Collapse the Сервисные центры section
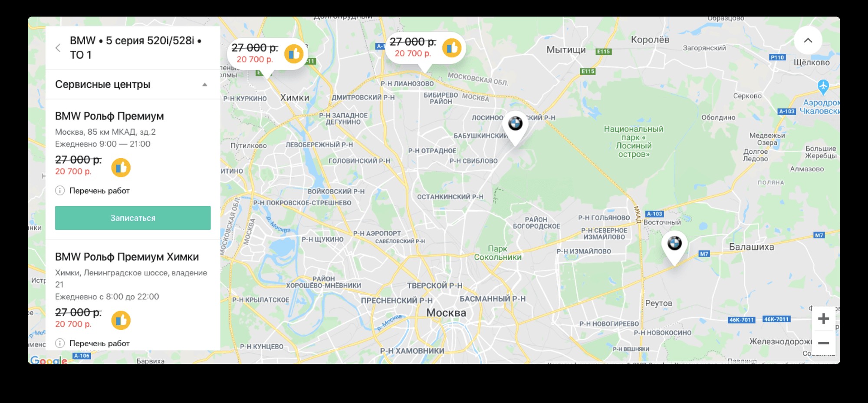The height and width of the screenshot is (403, 868). (x=204, y=85)
